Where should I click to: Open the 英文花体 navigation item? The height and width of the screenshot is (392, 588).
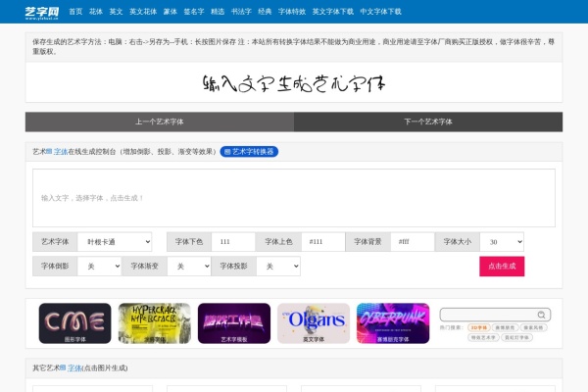click(x=143, y=12)
